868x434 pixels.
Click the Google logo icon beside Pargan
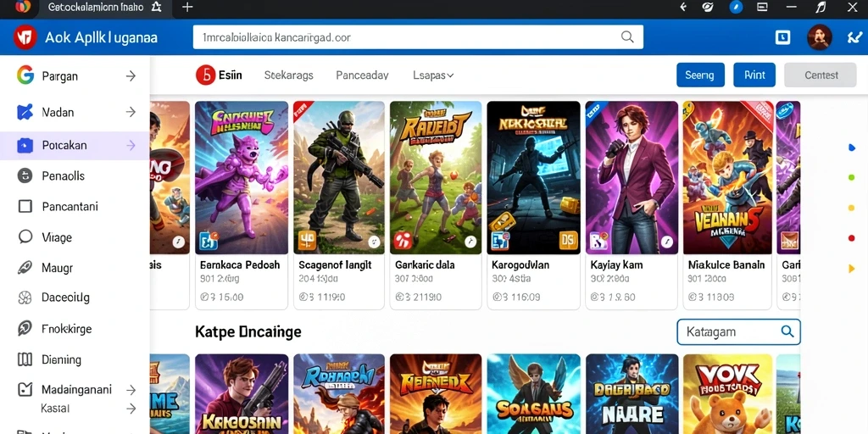(x=25, y=75)
